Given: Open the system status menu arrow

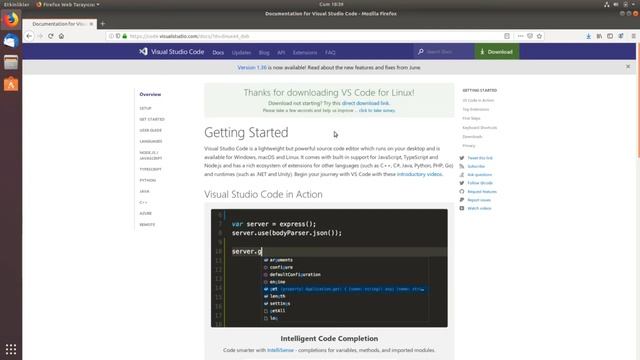Looking at the screenshot, I should click(x=633, y=4).
